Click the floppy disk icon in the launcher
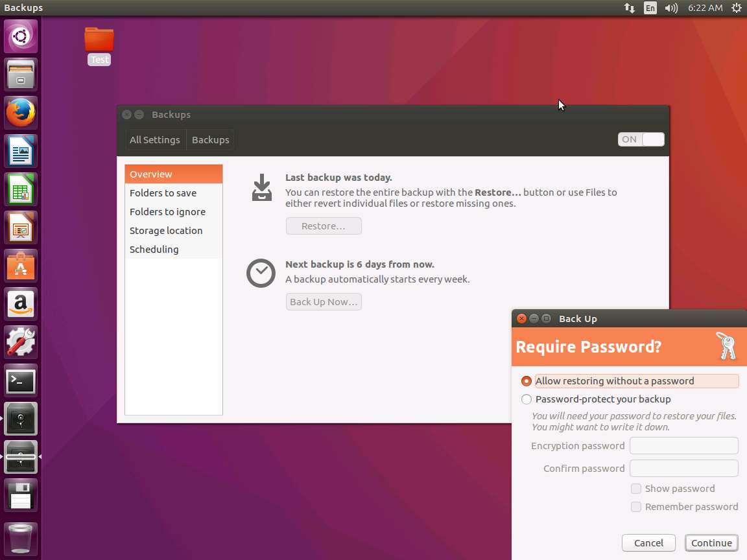The width and height of the screenshot is (747, 560). point(21,496)
